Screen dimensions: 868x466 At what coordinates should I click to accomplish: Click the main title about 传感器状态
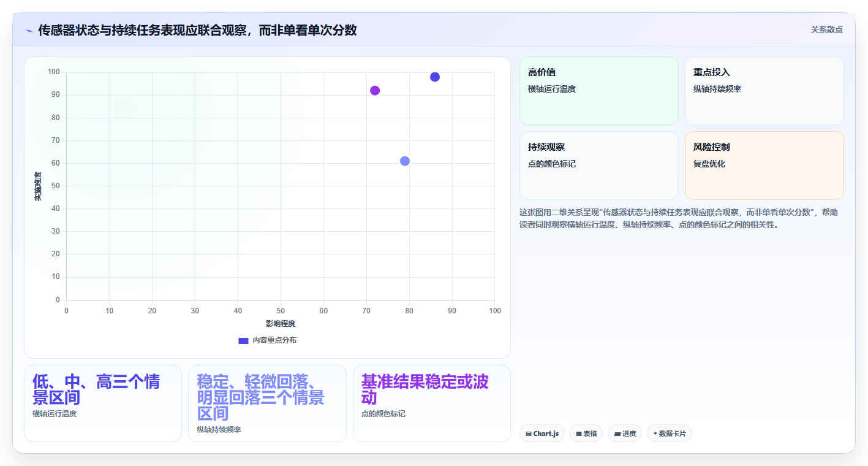197,30
